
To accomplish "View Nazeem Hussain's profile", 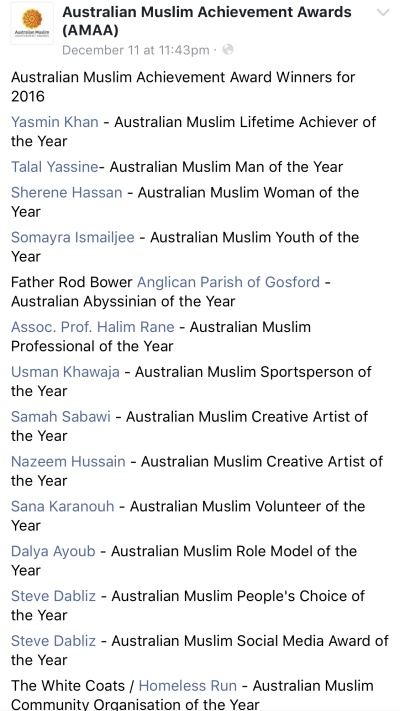I will click(x=68, y=462).
